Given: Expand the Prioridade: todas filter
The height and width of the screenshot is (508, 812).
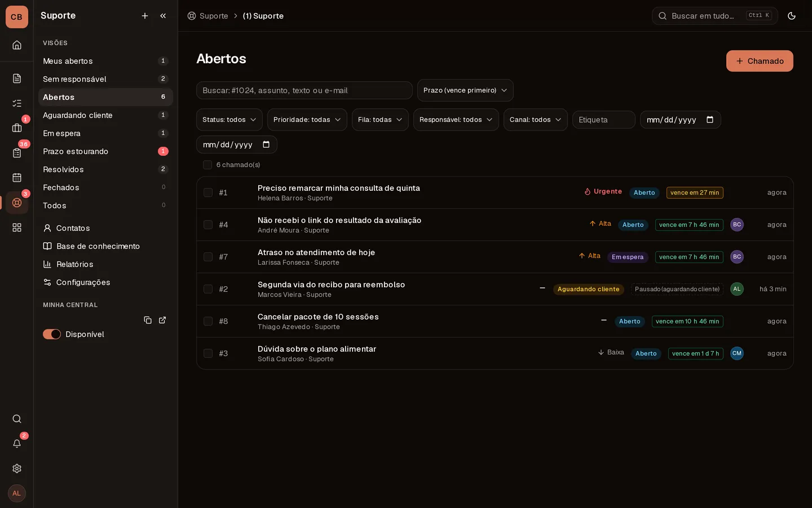Looking at the screenshot, I should 307,120.
